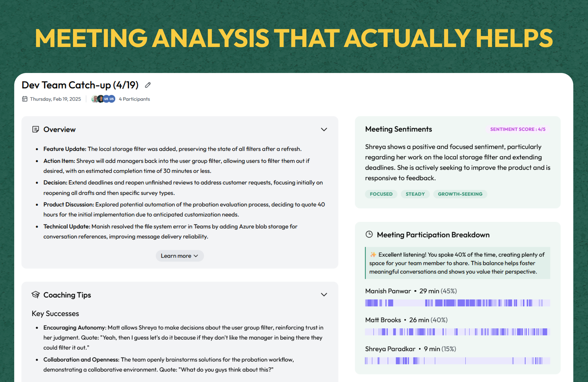Click the sparkle icon in listening tip
Image resolution: width=588 pixels, height=382 pixels.
[373, 254]
